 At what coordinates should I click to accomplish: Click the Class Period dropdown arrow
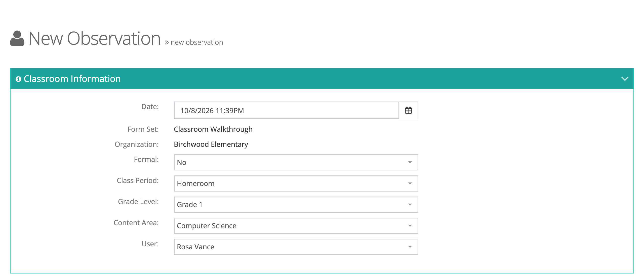point(410,183)
